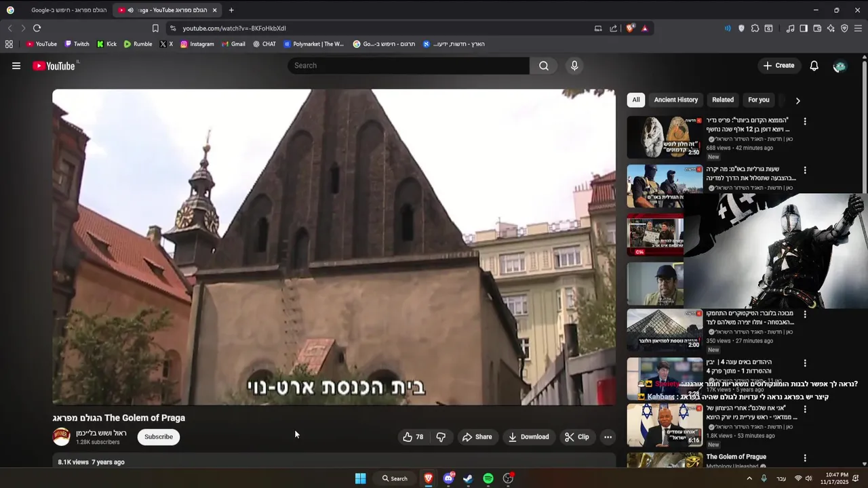Open taskbar Search box
Screen dimensions: 868x488
click(x=394, y=479)
